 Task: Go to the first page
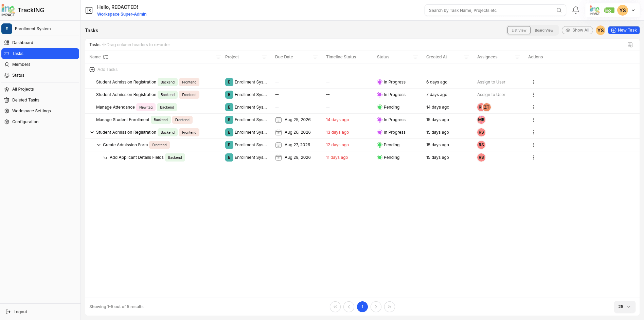pyautogui.click(x=335, y=307)
